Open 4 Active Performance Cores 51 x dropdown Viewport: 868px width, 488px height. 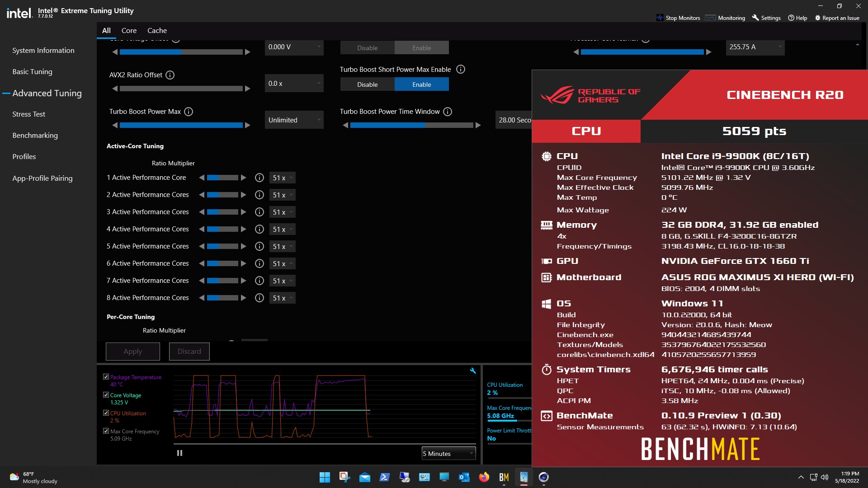pos(283,230)
